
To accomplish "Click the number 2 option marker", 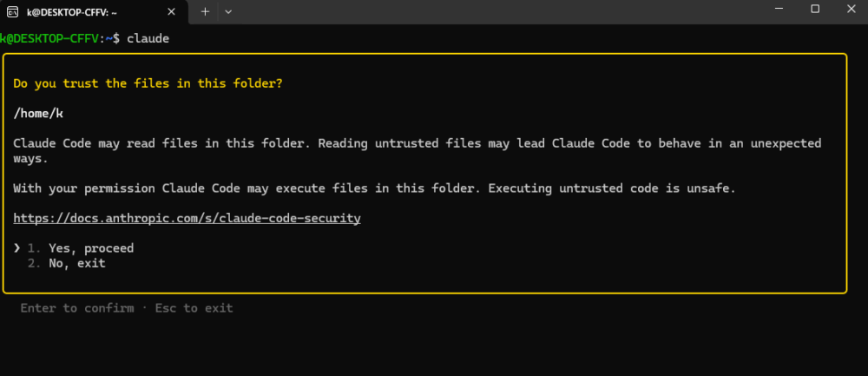I will tap(35, 263).
